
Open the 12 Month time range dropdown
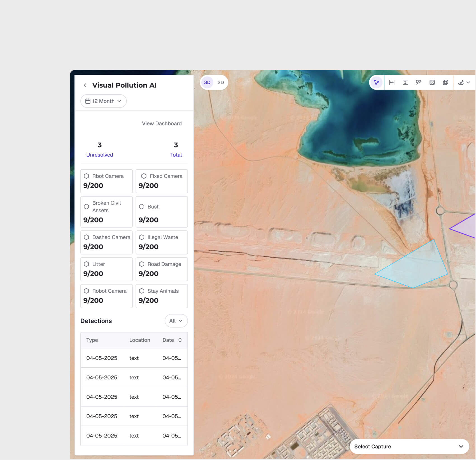tap(103, 101)
